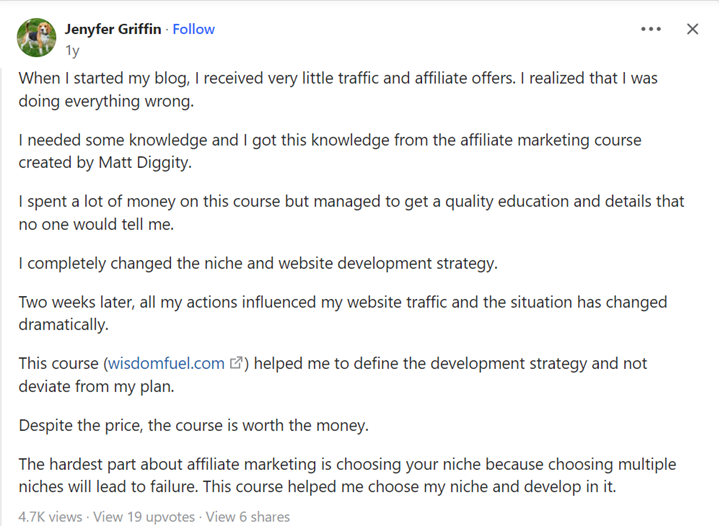The width and height of the screenshot is (719, 526).
Task: Click the line "I completely changed the niche"
Action: click(x=258, y=263)
